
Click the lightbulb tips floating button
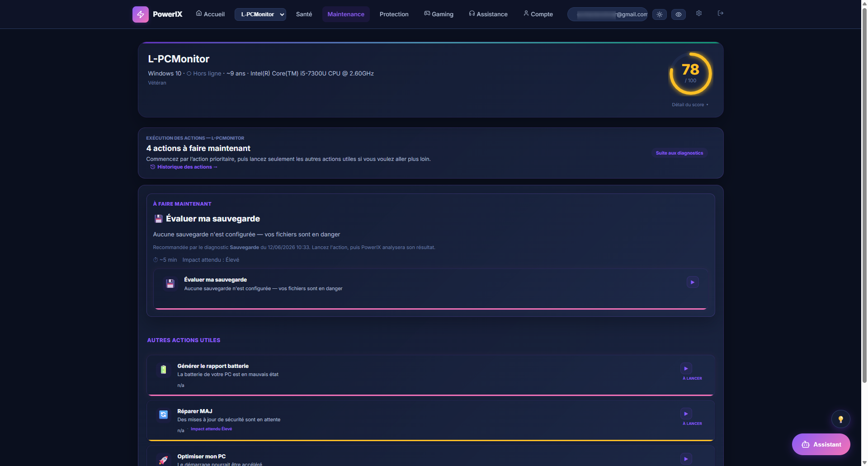click(840, 419)
